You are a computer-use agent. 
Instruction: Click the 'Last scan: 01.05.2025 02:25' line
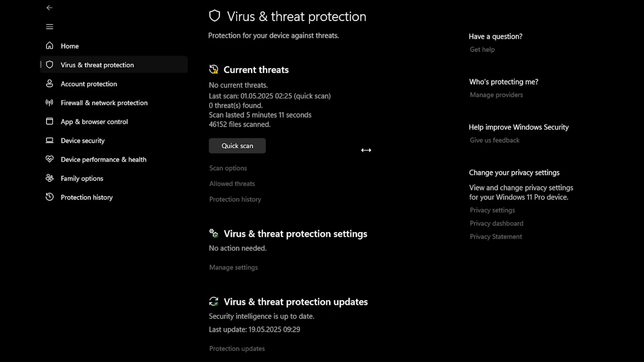[x=270, y=96]
